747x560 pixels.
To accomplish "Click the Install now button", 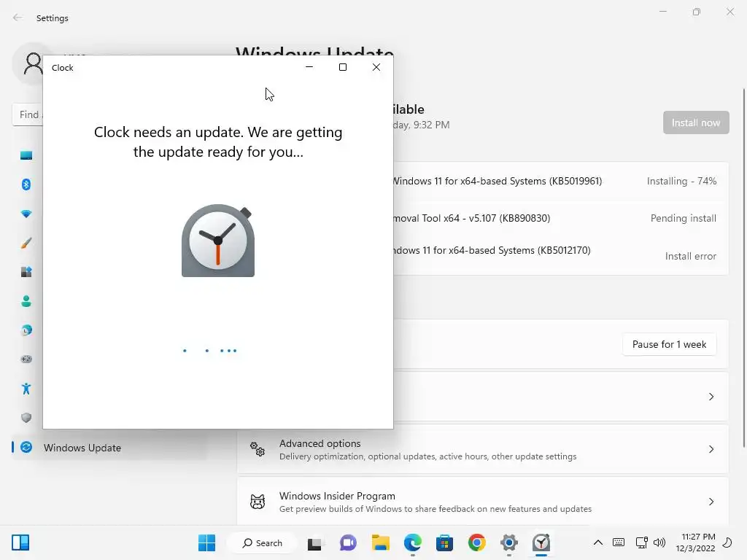I will (695, 122).
